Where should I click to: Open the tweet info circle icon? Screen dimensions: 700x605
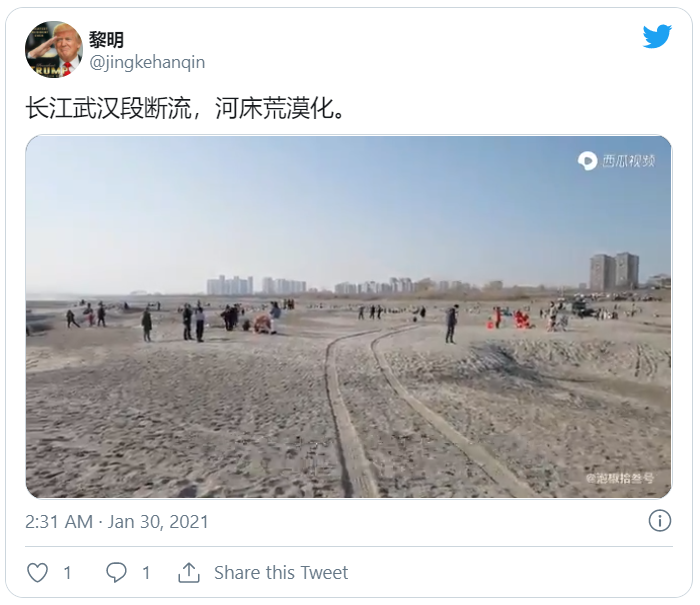coord(659,521)
